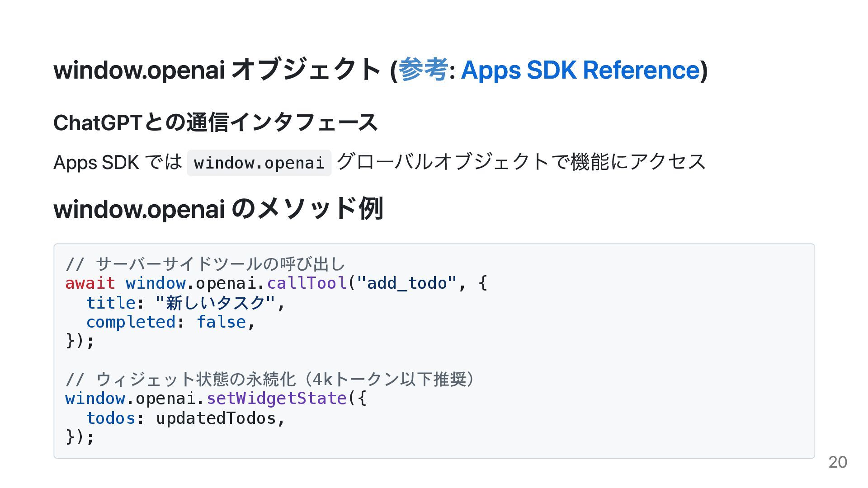Image resolution: width=868 pixels, height=488 pixels.
Task: Click the window.openai のメソッド例 heading
Action: pyautogui.click(x=218, y=209)
